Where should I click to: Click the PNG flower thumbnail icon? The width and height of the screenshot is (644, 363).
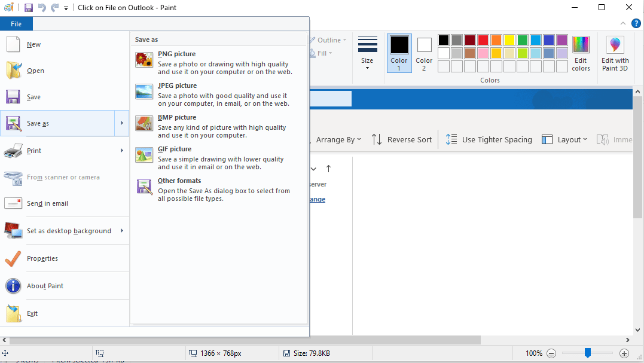coord(144,60)
